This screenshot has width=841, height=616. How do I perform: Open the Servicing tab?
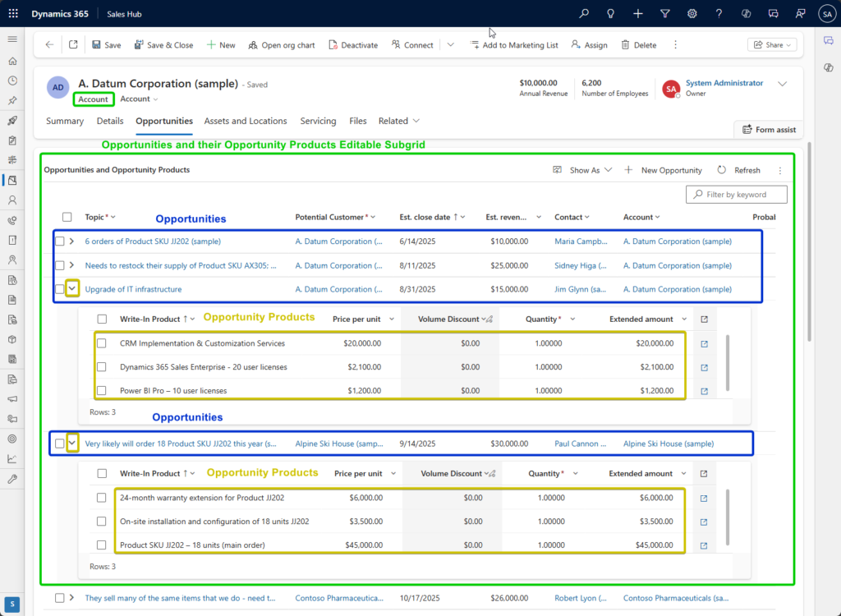click(318, 122)
